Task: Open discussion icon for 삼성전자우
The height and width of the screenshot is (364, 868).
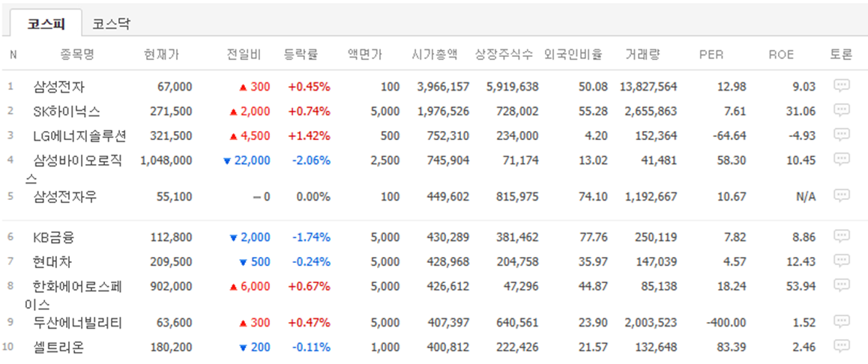Action: tap(842, 195)
